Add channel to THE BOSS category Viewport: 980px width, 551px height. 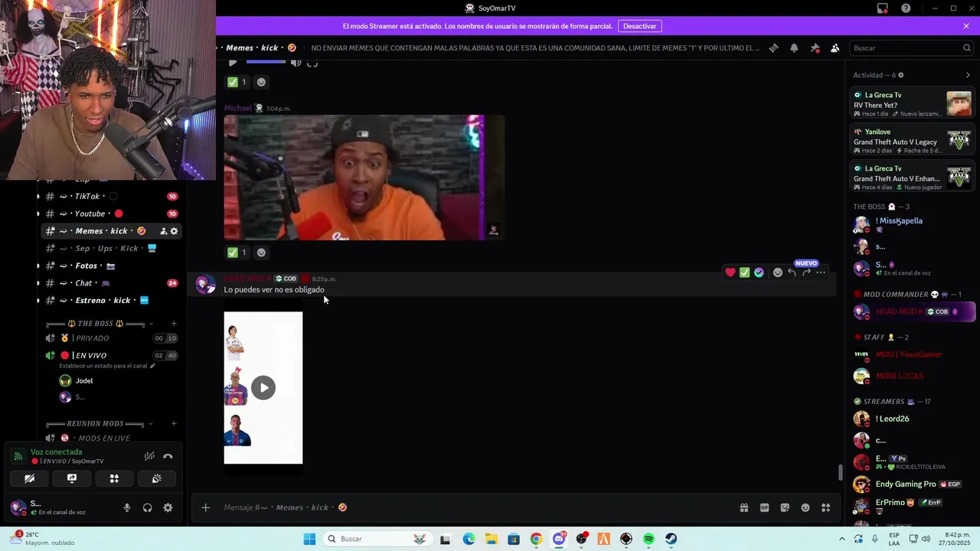[174, 324]
